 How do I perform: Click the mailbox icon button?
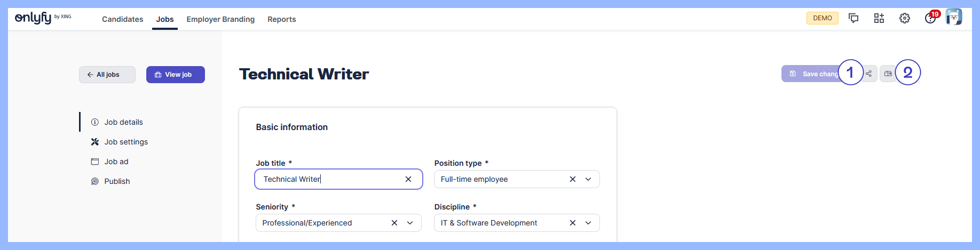(888, 74)
